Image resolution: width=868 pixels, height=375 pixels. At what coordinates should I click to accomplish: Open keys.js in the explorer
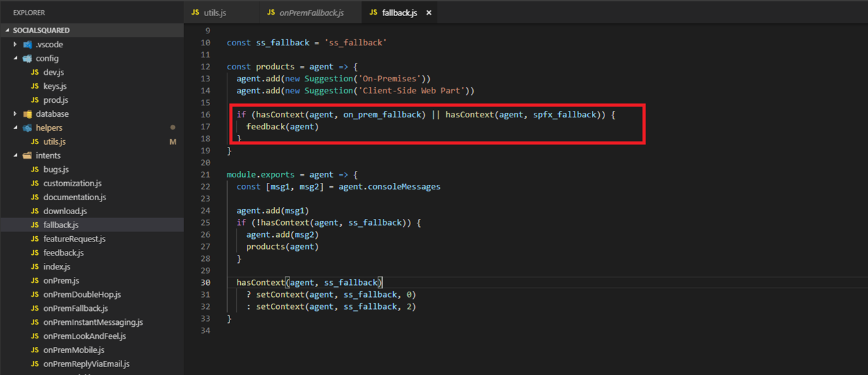click(x=55, y=86)
